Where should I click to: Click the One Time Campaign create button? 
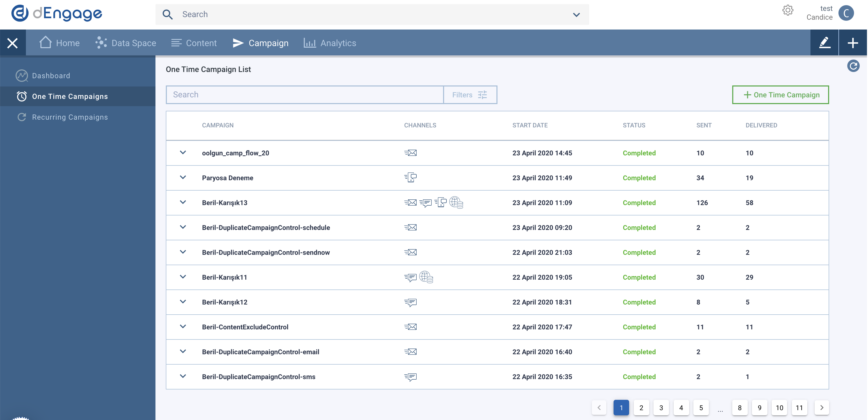point(780,95)
